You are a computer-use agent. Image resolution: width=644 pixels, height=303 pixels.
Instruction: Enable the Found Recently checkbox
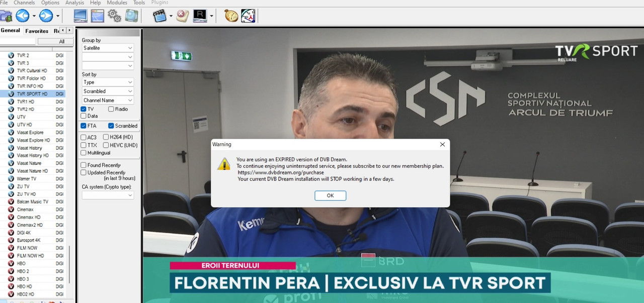pos(84,165)
